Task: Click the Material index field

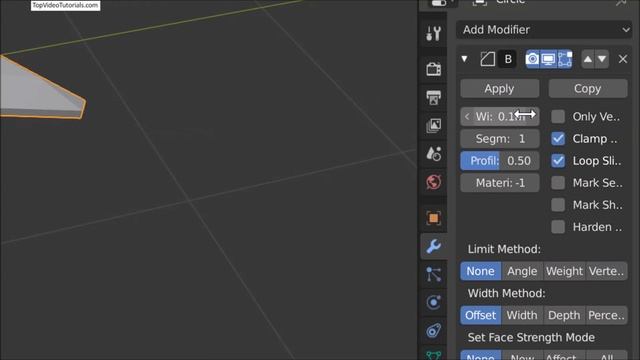Action: tap(500, 183)
